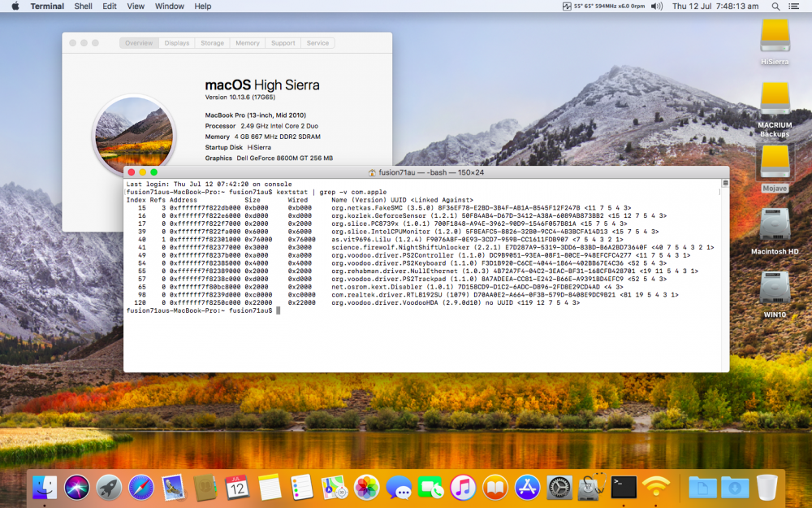Image resolution: width=812 pixels, height=508 pixels.
Task: Click the date and time in menu bar
Action: pyautogui.click(x=715, y=7)
